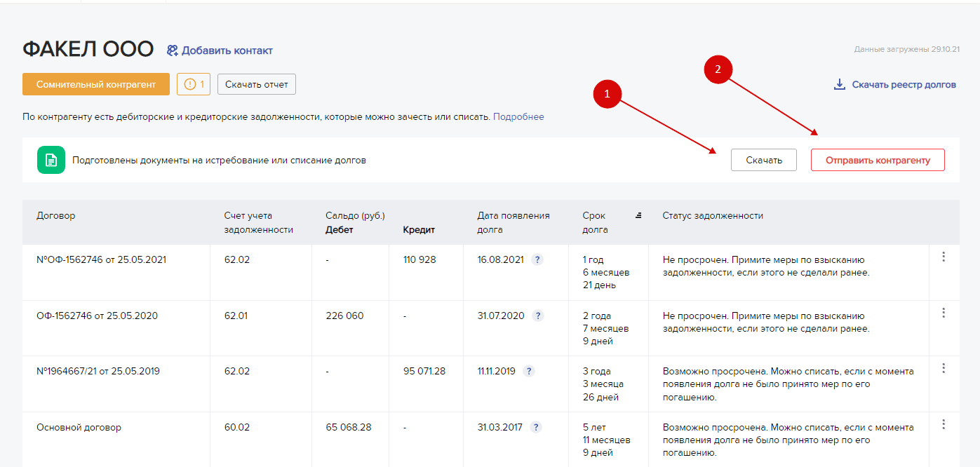Click the download icon for the debt registry
Viewport: 980px width, 467px height.
[839, 85]
